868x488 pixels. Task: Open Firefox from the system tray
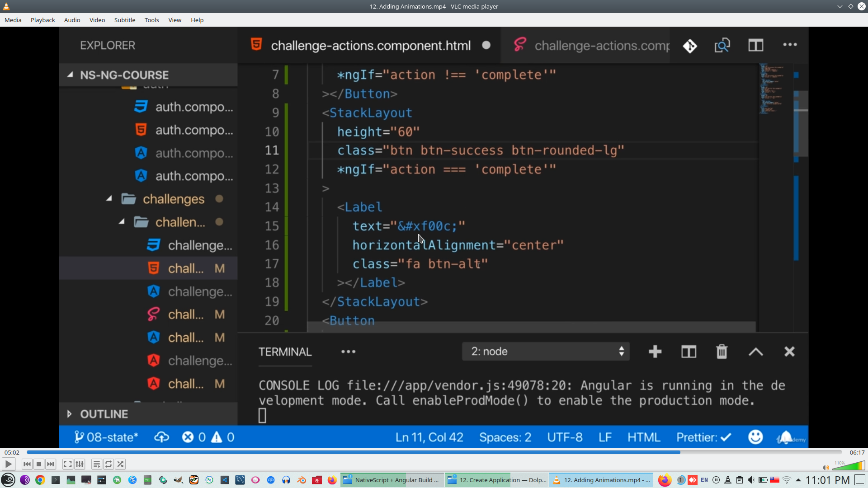click(664, 480)
